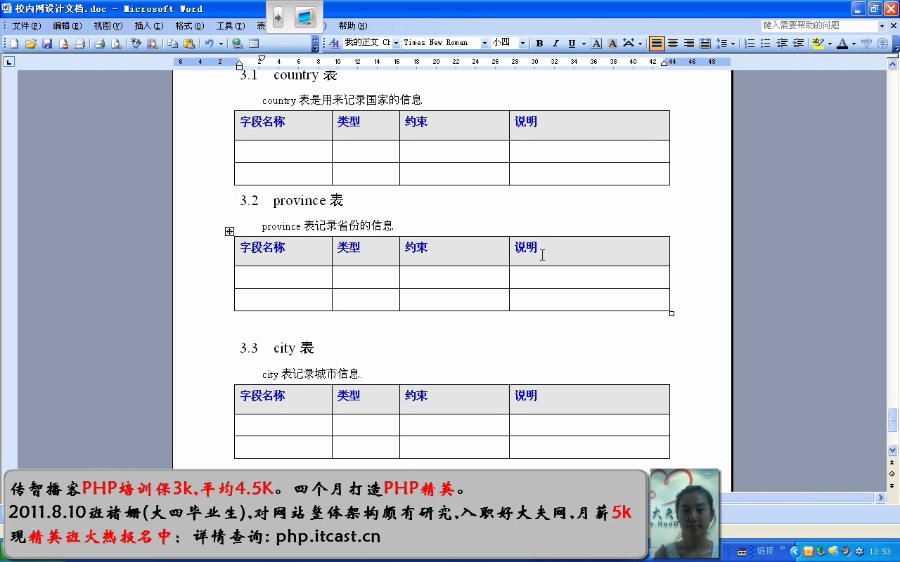Click the Bullets list icon
The width and height of the screenshot is (900, 562).
[x=765, y=43]
